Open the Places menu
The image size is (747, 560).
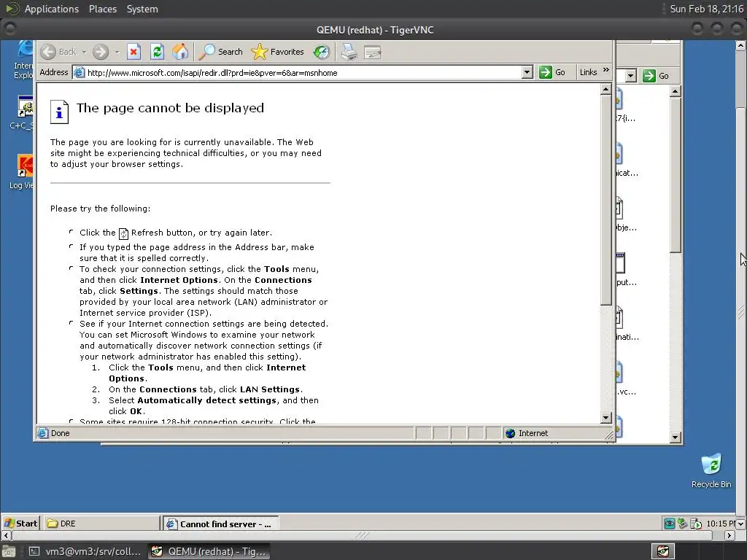point(102,9)
